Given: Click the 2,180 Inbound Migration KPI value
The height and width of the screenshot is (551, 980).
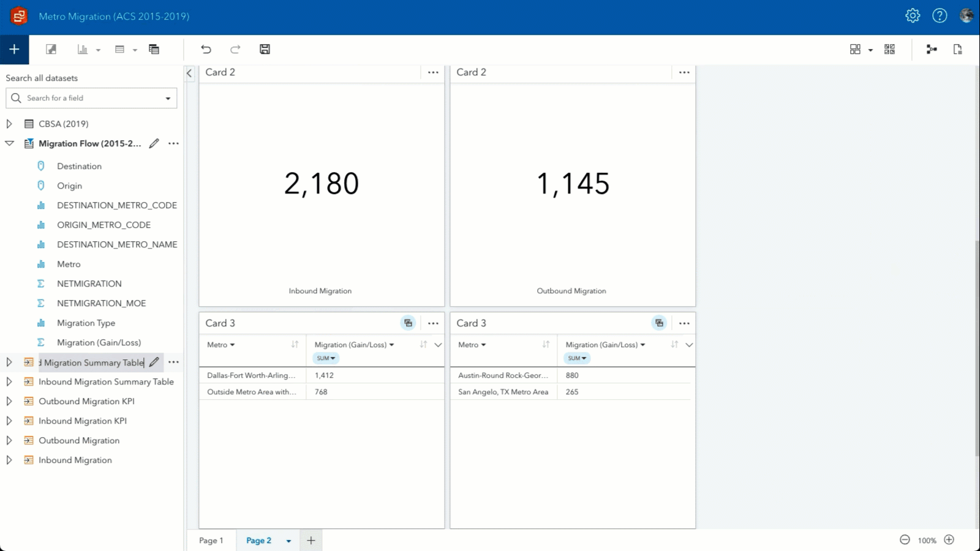Looking at the screenshot, I should point(322,184).
